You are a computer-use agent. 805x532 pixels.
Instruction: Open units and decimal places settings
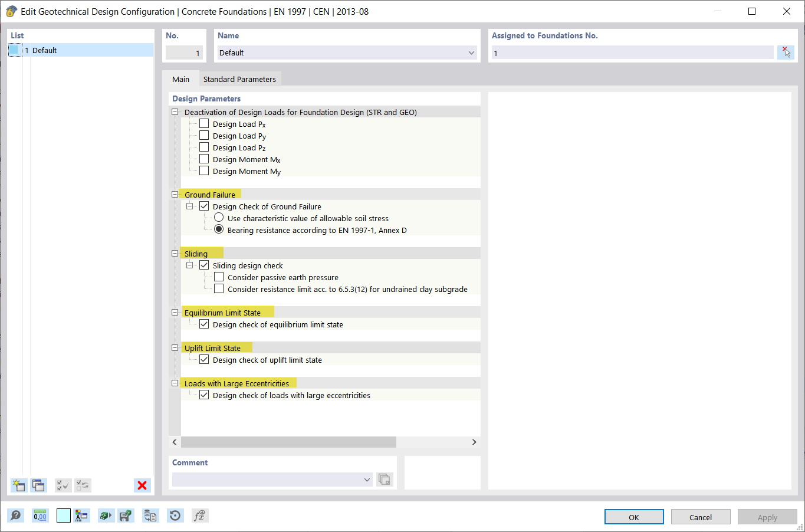pyautogui.click(x=40, y=515)
